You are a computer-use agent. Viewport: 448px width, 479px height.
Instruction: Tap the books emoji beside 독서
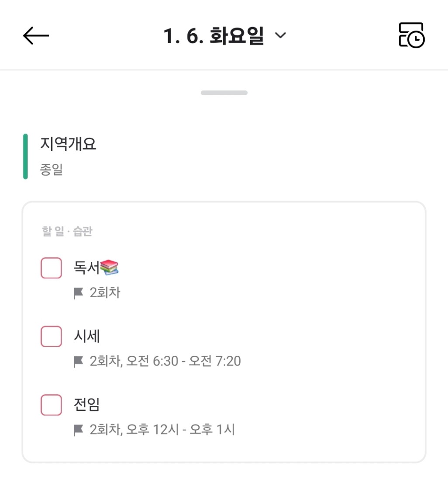110,267
